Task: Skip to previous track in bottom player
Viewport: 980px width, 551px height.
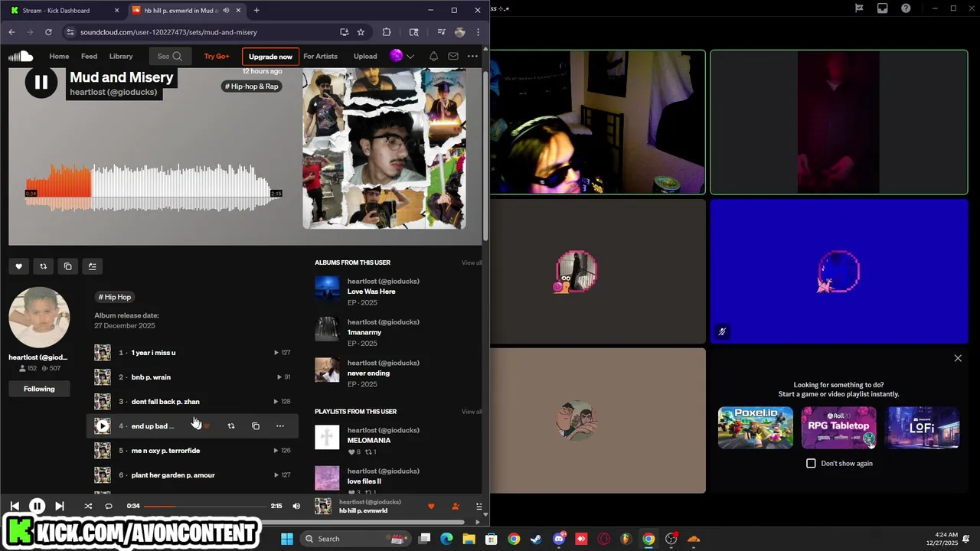Action: click(x=15, y=506)
